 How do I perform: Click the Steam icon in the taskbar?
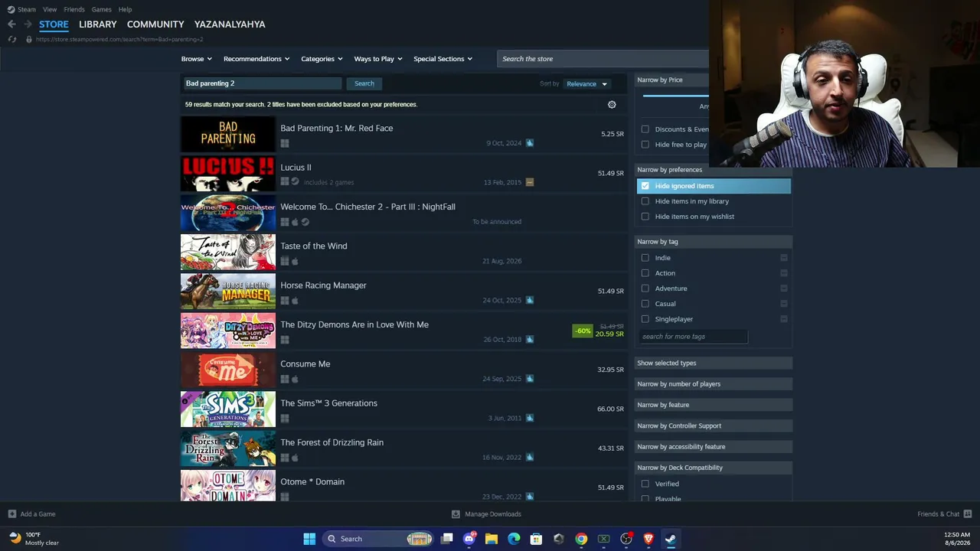671,539
